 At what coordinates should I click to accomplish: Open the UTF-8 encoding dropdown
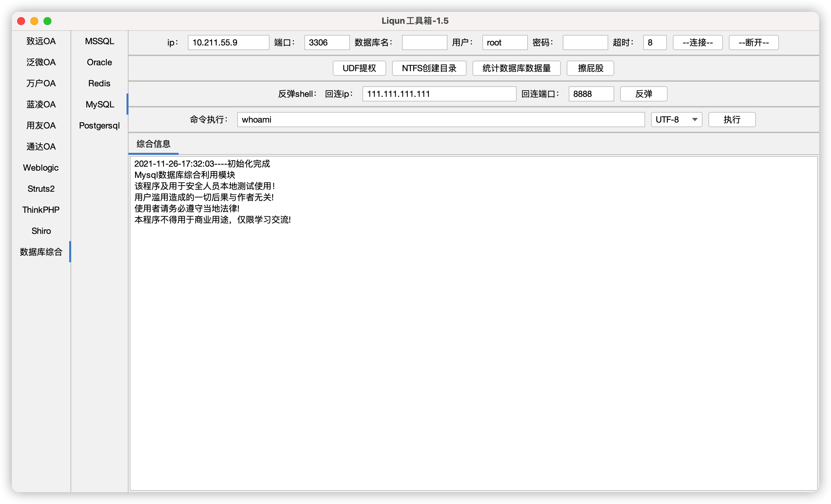tap(676, 120)
